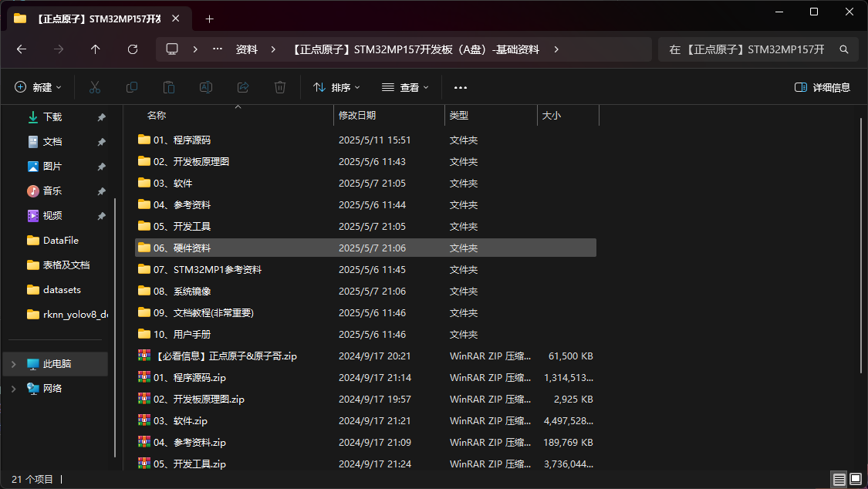Click the file list vertical scrollbar

point(861,245)
